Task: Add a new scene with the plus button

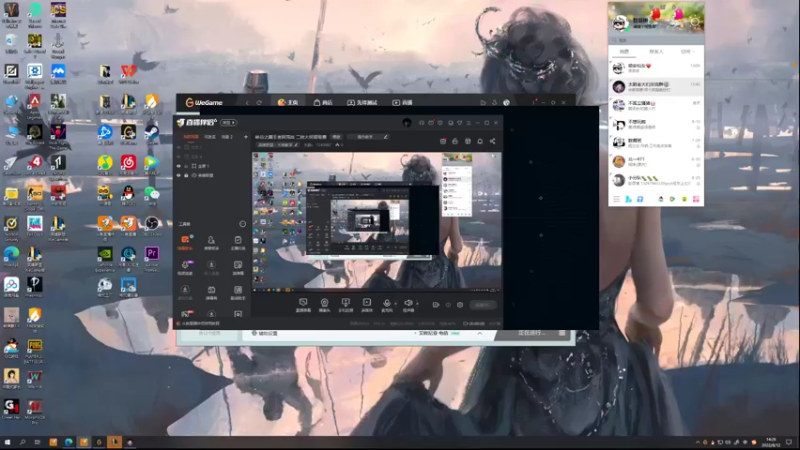Action: 245,137
